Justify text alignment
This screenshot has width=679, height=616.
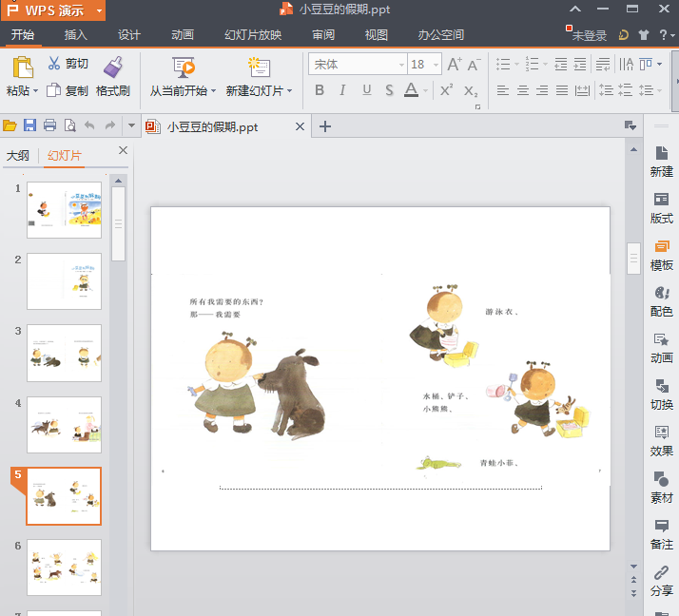click(x=562, y=90)
